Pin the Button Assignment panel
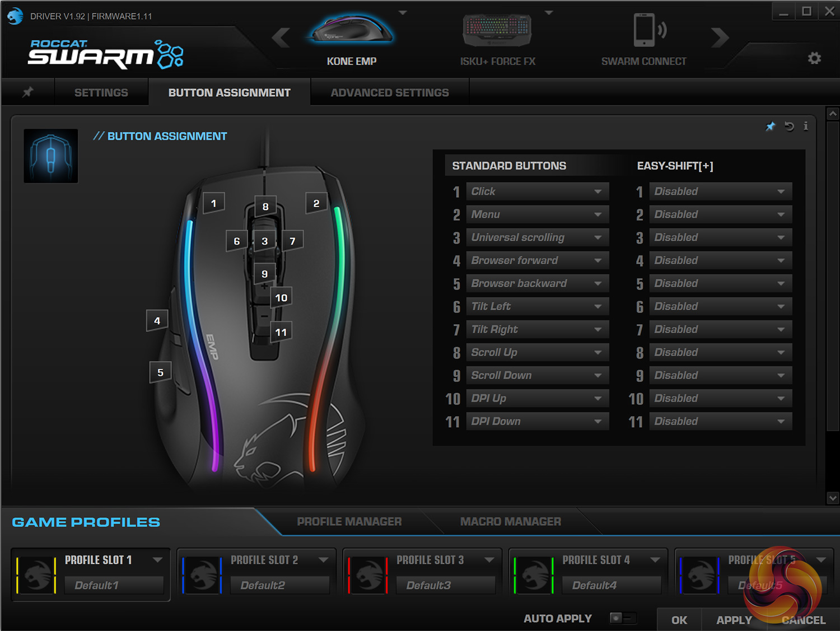The image size is (840, 631). (771, 127)
